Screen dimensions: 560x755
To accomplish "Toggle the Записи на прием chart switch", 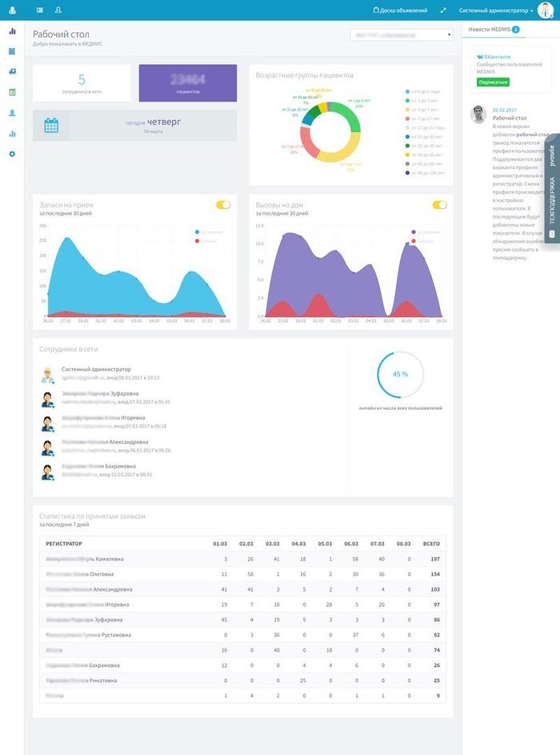I will [223, 205].
